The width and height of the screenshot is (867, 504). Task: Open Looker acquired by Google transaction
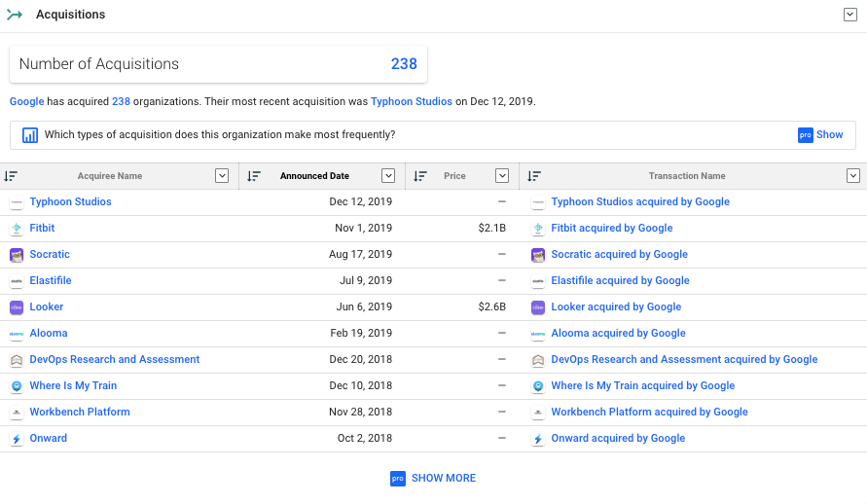click(616, 306)
